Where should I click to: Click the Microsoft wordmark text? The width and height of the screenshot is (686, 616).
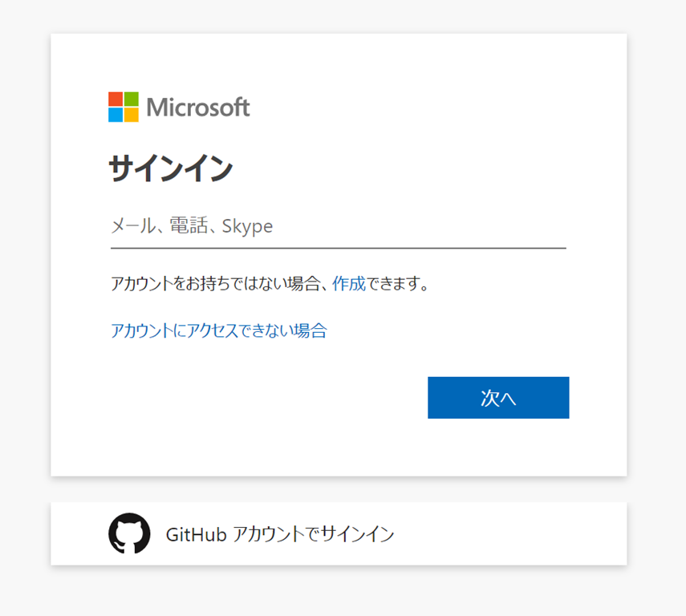198,107
